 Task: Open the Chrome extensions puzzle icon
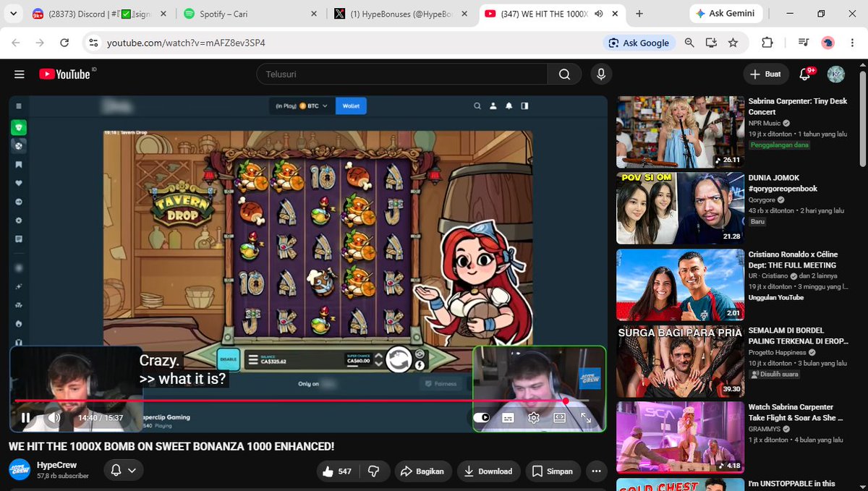pos(767,43)
